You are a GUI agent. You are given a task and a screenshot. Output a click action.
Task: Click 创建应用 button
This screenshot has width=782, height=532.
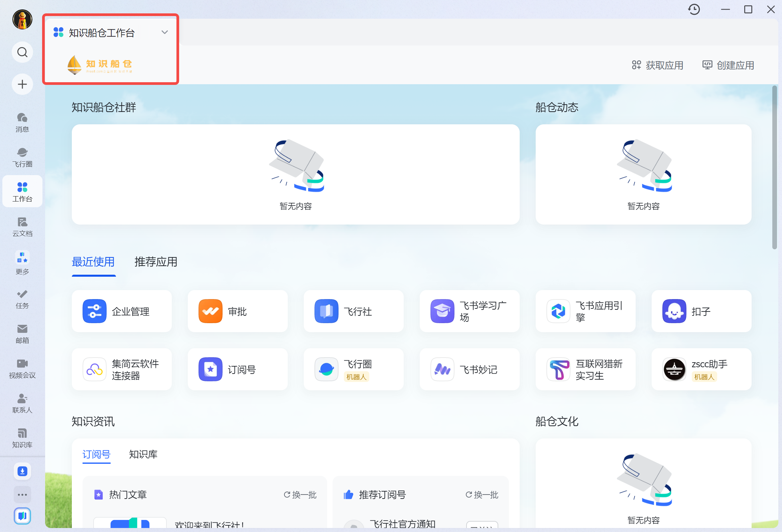click(728, 65)
